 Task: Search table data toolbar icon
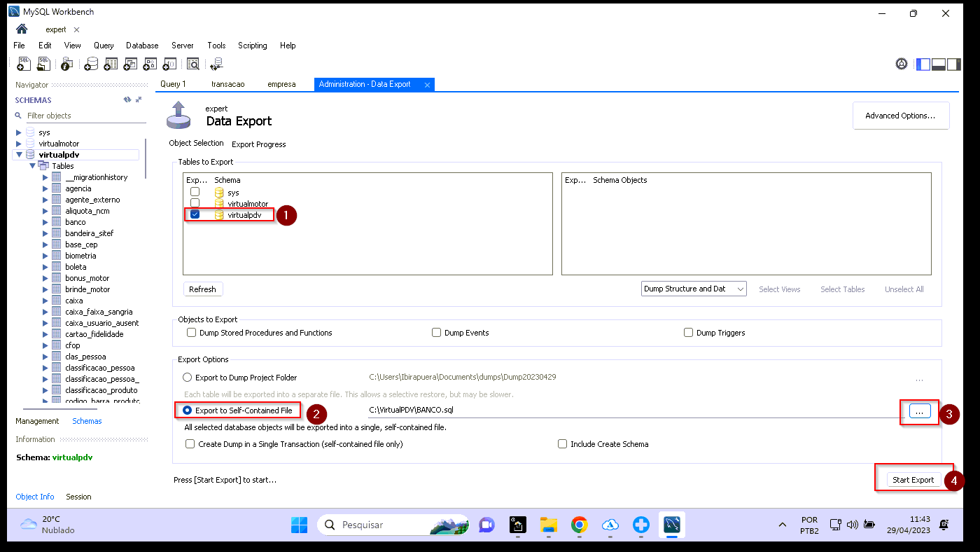[193, 64]
